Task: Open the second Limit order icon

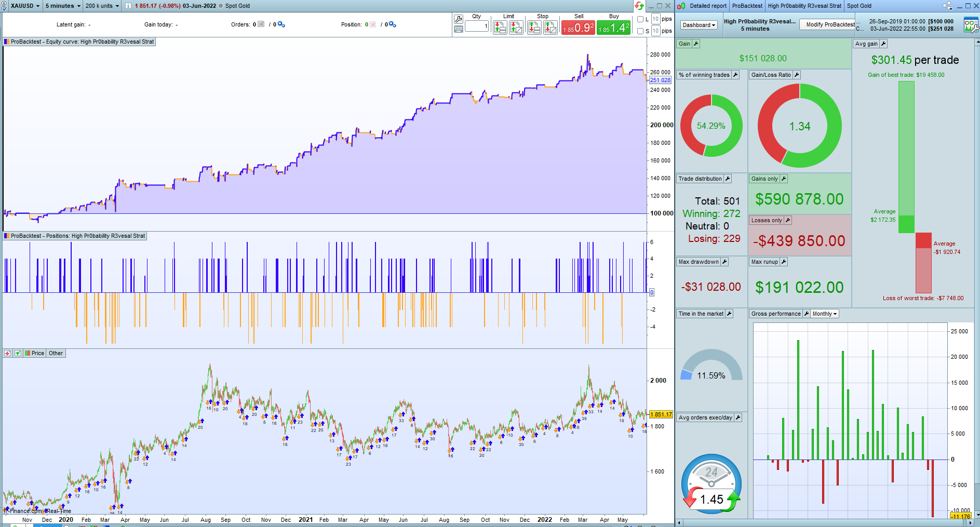Action: [516, 28]
